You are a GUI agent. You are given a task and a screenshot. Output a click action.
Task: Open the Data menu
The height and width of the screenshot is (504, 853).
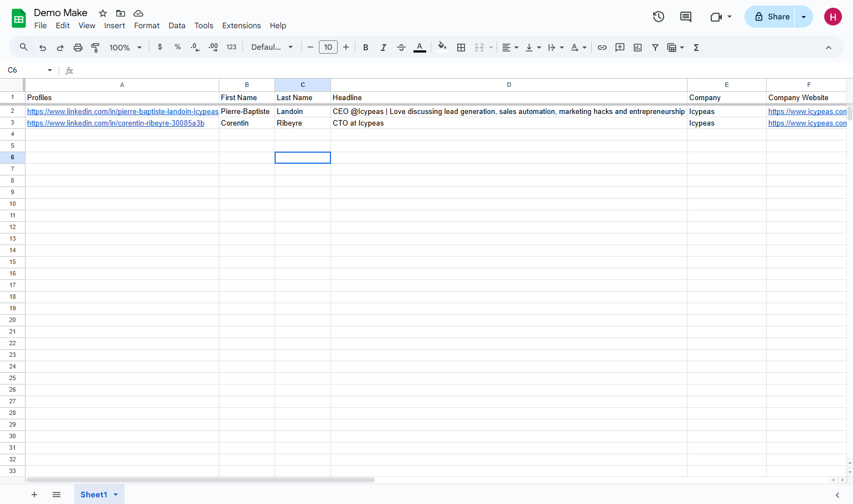click(177, 25)
